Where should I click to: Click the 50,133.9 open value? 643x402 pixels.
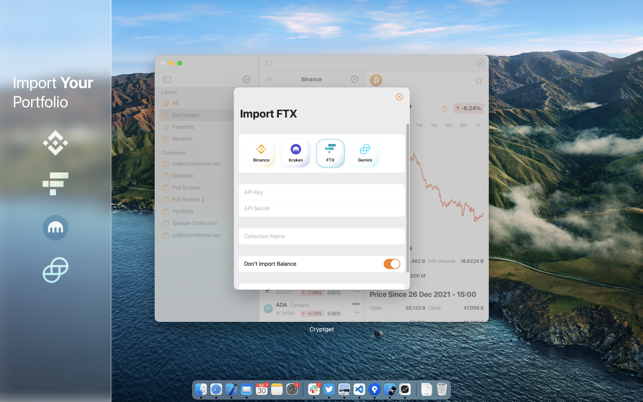coord(415,308)
